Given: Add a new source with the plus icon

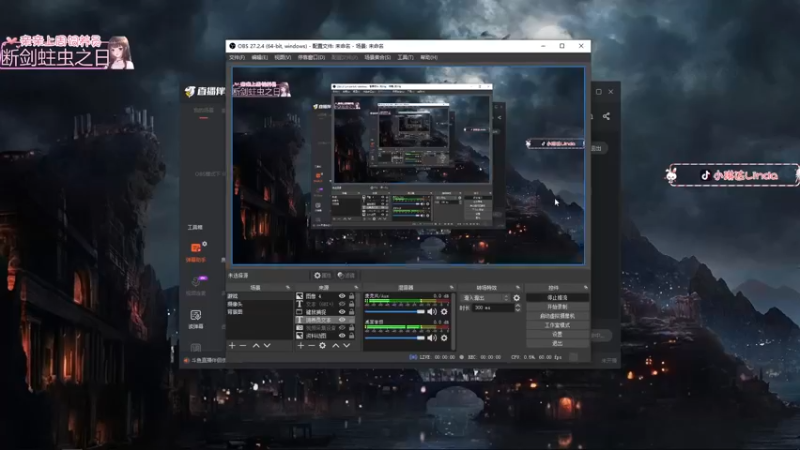Looking at the screenshot, I should pos(301,345).
